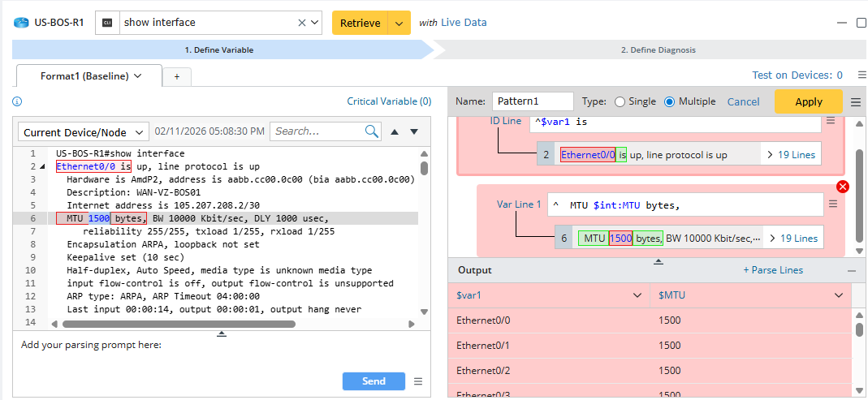Select the Single type radio button

[x=620, y=102]
